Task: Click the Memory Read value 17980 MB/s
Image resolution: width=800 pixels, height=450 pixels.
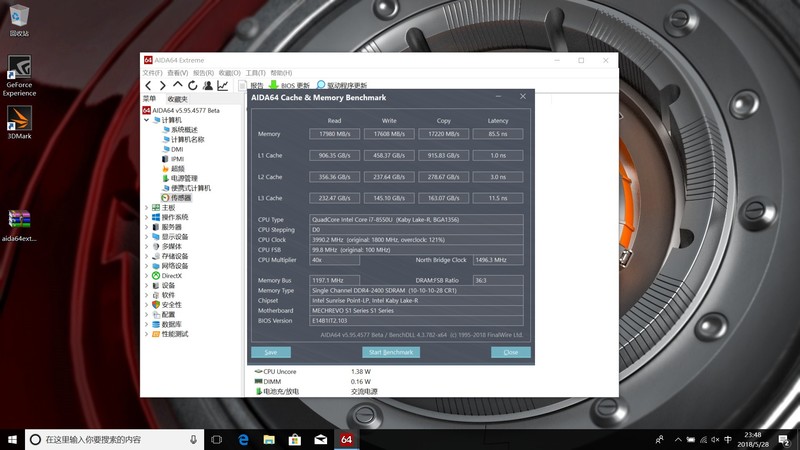Action: tap(334, 134)
